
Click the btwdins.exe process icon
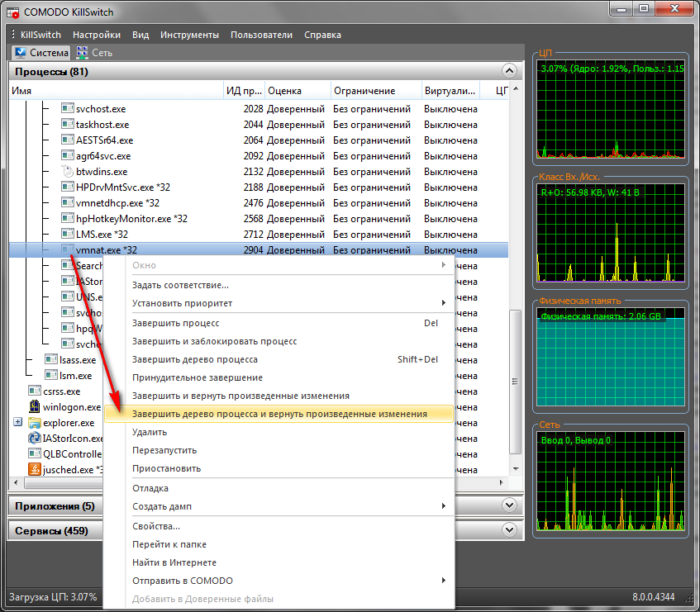click(68, 171)
